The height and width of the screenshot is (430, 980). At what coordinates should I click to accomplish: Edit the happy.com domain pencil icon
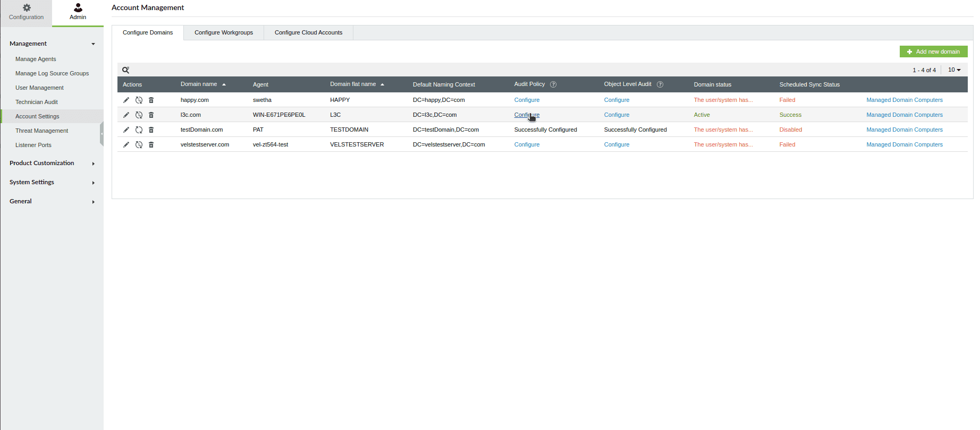(126, 100)
